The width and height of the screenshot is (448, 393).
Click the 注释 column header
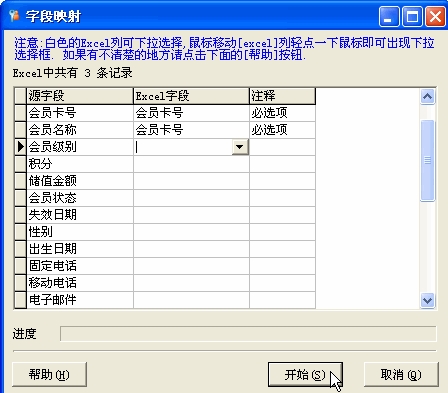[282, 96]
